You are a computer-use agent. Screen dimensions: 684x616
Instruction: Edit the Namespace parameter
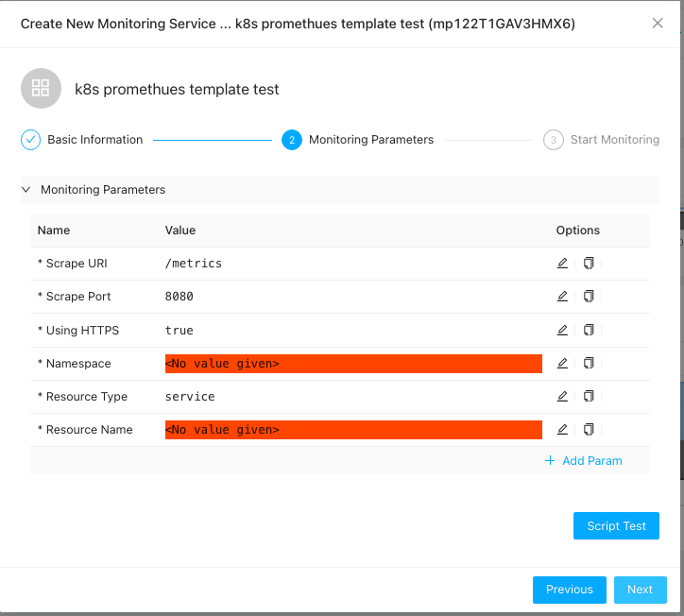562,363
